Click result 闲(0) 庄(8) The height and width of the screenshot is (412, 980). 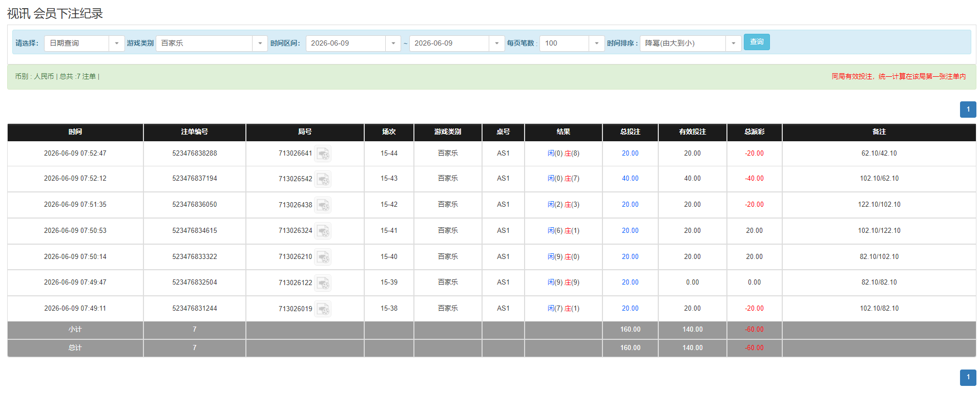[x=564, y=154]
